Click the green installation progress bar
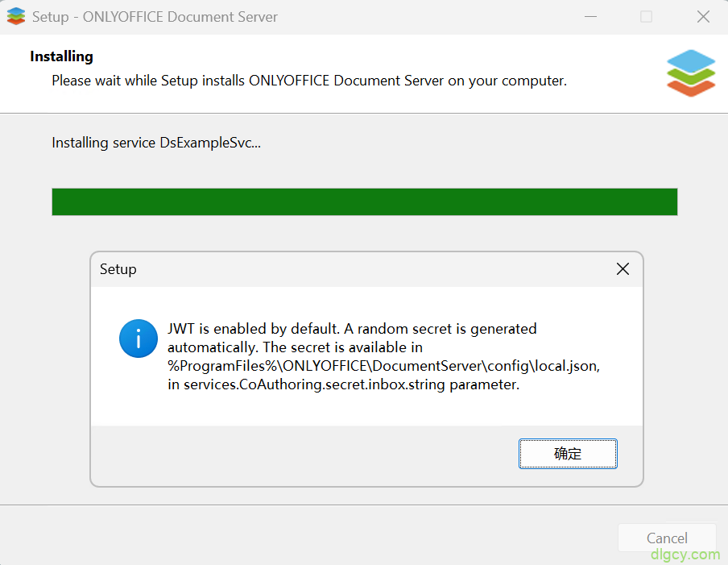 pyautogui.click(x=365, y=201)
